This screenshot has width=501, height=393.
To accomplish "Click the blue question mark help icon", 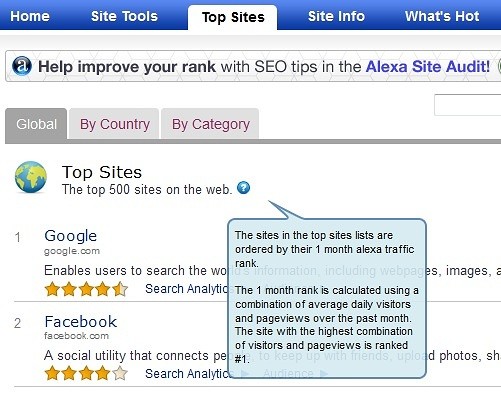I will point(243,188).
